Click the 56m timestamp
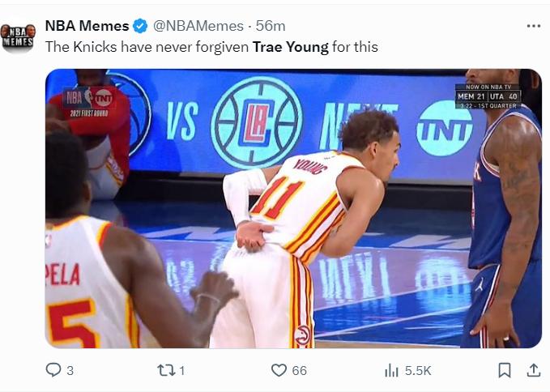 271,26
